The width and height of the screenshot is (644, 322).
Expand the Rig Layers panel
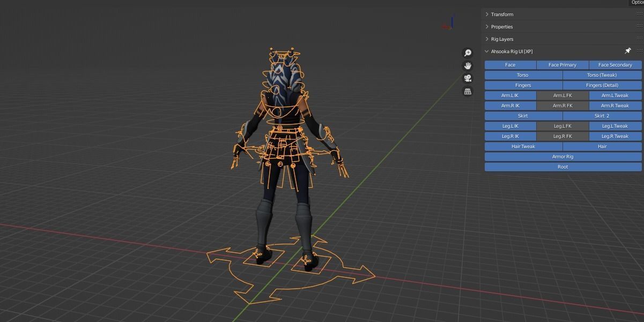[x=487, y=39]
